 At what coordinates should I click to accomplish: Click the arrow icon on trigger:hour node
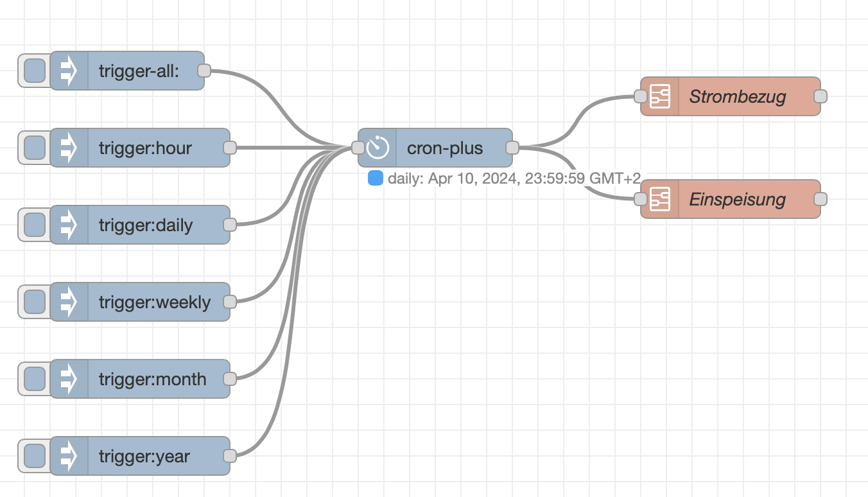click(69, 148)
